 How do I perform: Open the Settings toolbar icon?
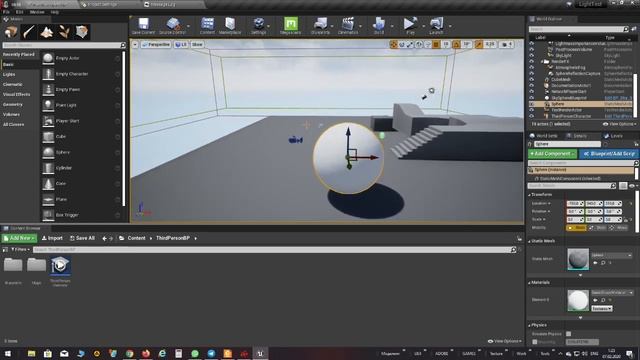tap(258, 24)
